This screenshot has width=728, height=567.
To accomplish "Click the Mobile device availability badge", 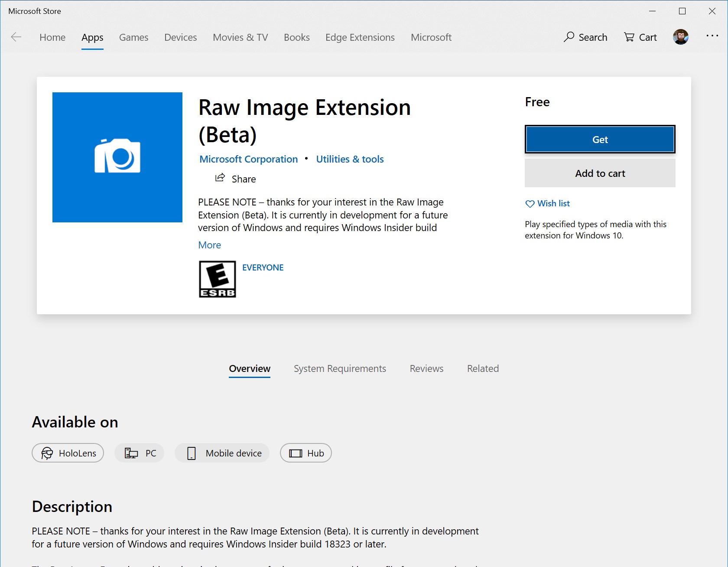I will coord(222,453).
